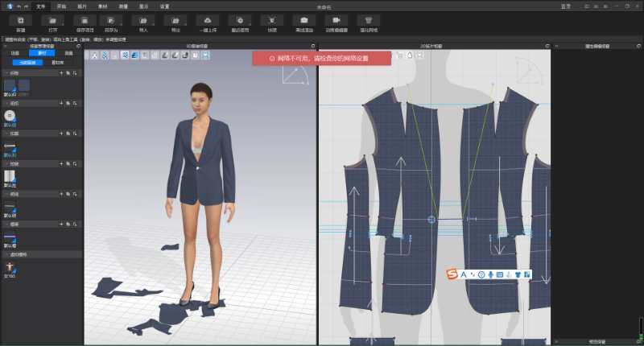
Task: Launch the animation editor camera icon
Action: pyautogui.click(x=336, y=22)
